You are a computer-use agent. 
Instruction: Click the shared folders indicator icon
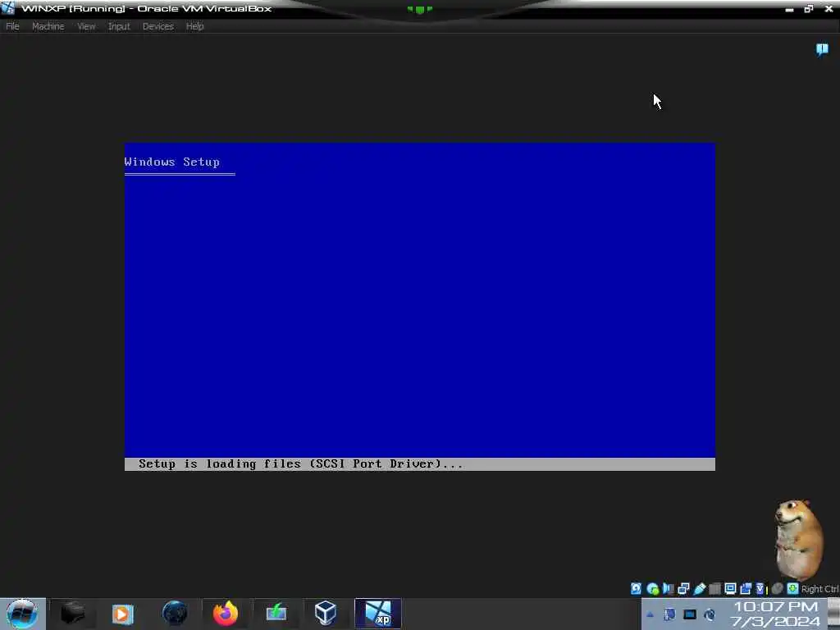point(714,589)
